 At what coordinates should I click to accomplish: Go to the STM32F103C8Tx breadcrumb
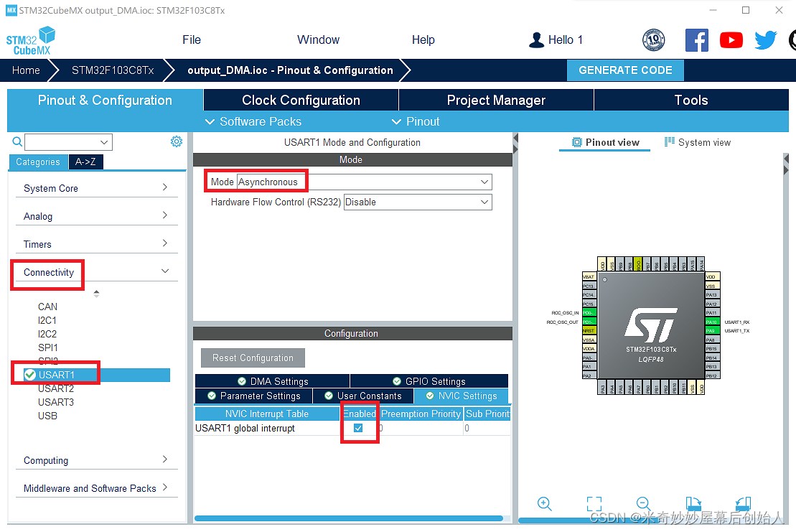pyautogui.click(x=113, y=70)
